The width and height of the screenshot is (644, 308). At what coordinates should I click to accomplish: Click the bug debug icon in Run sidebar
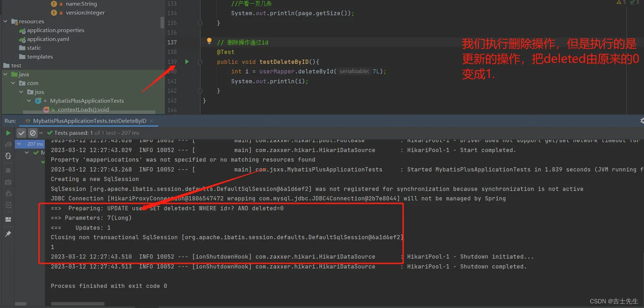coord(8,194)
